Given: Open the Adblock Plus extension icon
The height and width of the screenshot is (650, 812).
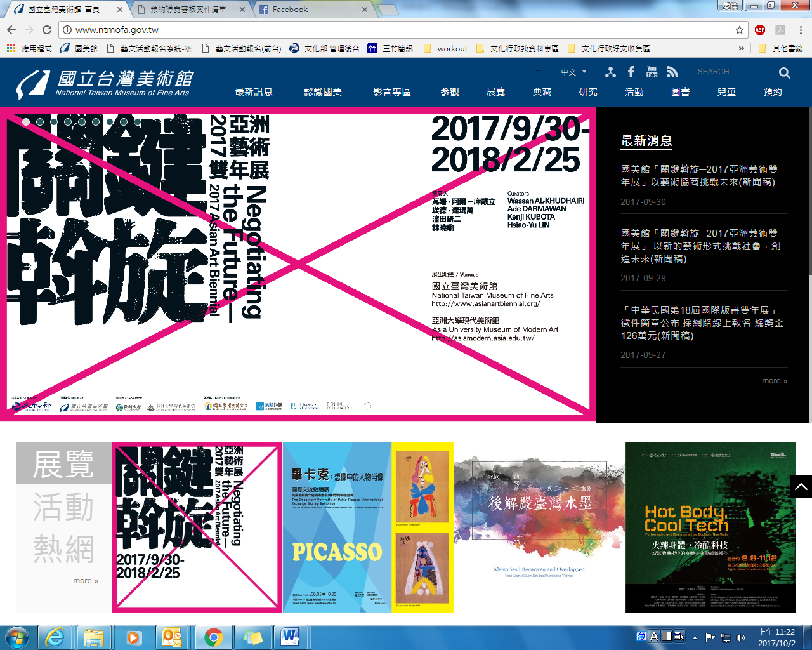Looking at the screenshot, I should pyautogui.click(x=760, y=30).
